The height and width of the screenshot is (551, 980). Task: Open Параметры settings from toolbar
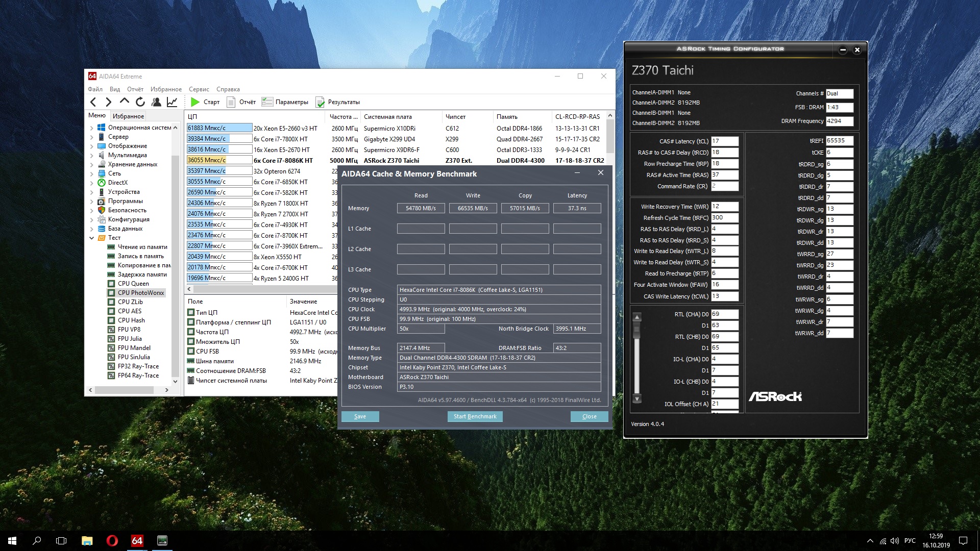[267, 102]
